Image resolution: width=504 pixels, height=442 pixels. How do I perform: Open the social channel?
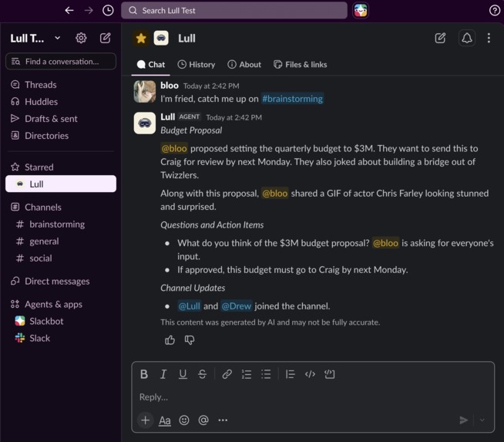pyautogui.click(x=41, y=258)
